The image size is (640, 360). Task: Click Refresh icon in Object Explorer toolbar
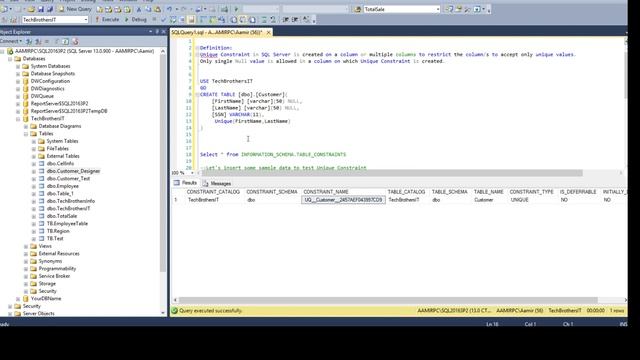[x=65, y=41]
